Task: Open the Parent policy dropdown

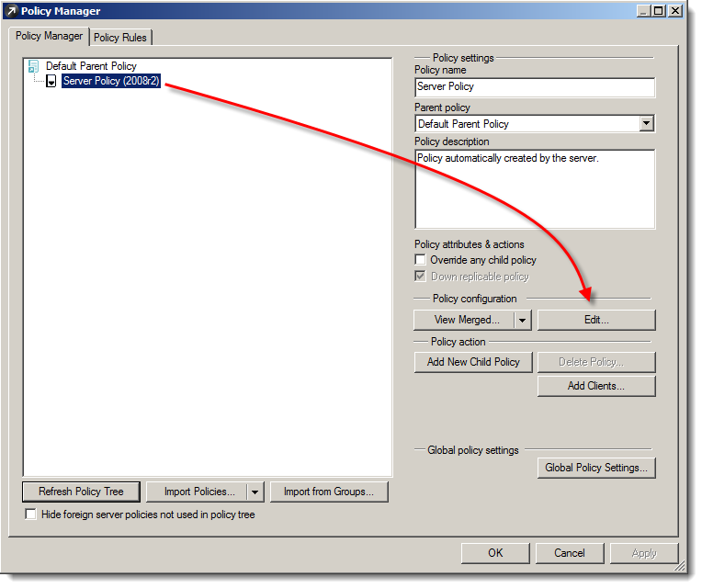Action: [x=646, y=124]
